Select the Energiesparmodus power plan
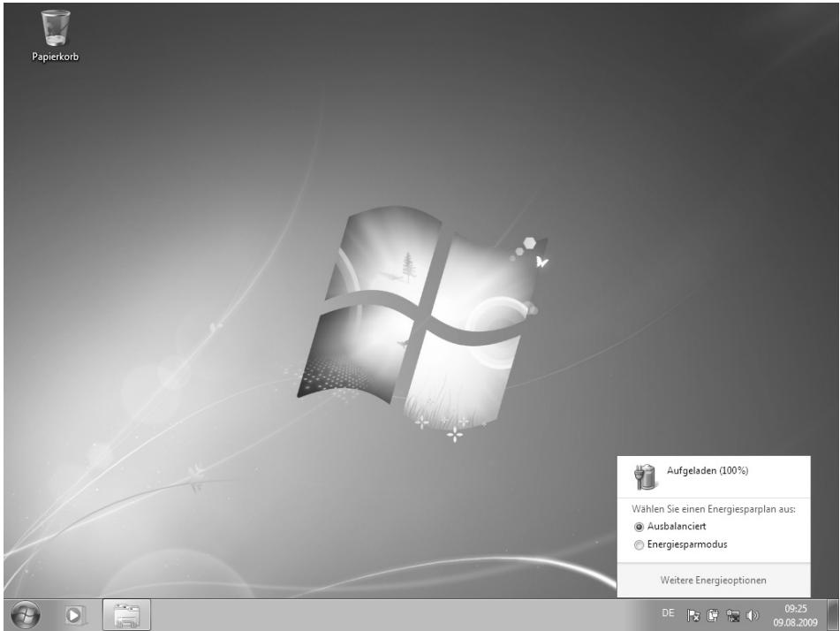This screenshot has width=840, height=631. 680,544
